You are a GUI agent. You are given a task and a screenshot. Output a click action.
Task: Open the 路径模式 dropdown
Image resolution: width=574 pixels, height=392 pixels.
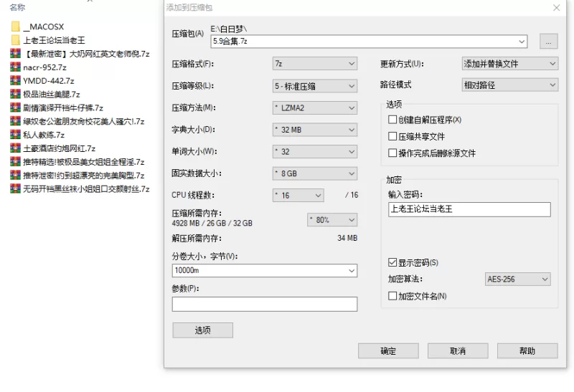point(510,85)
